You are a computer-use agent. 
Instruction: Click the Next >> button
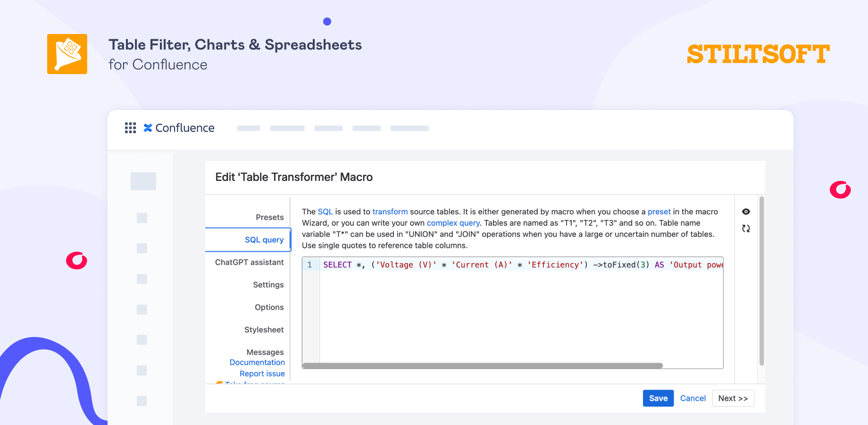tap(733, 398)
